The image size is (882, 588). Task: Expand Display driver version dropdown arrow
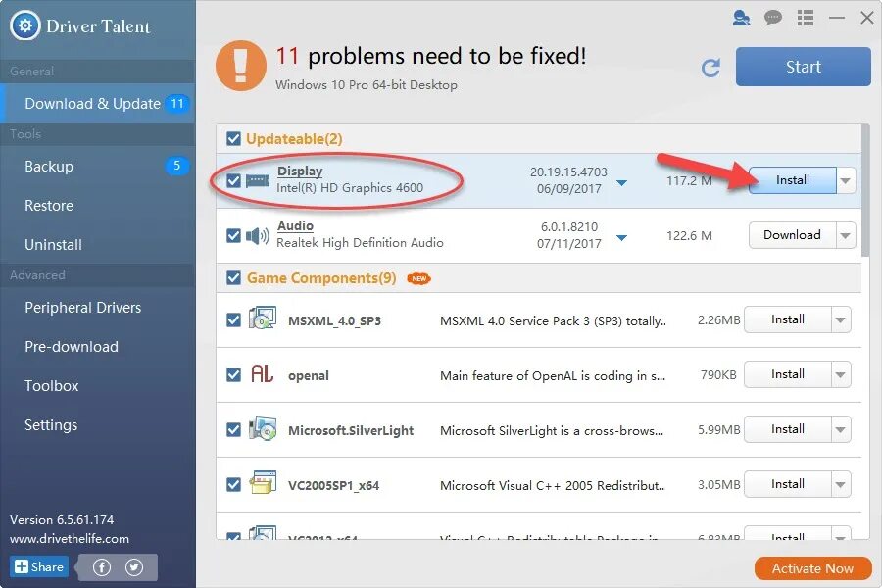tap(621, 183)
